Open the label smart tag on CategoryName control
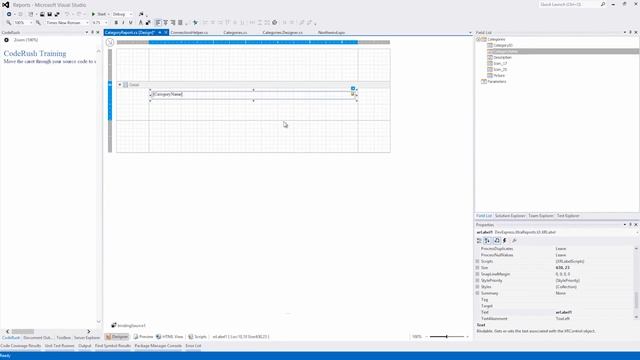The image size is (640, 360). (353, 89)
